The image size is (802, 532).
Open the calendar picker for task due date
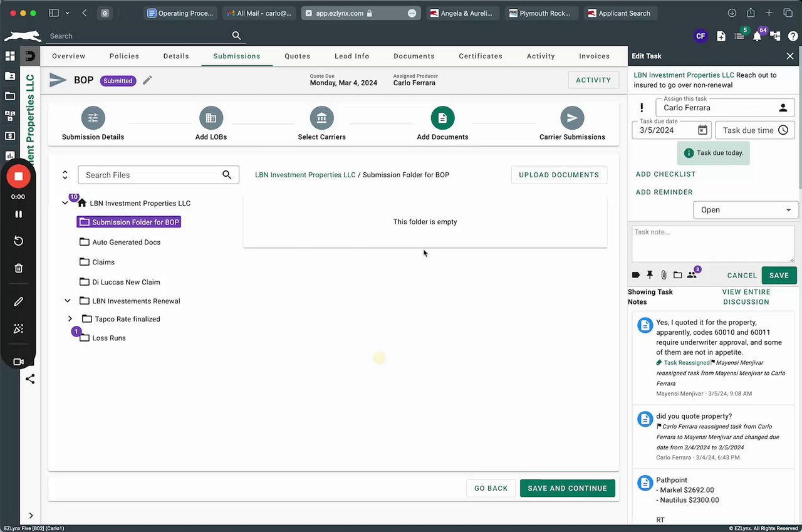(702, 130)
